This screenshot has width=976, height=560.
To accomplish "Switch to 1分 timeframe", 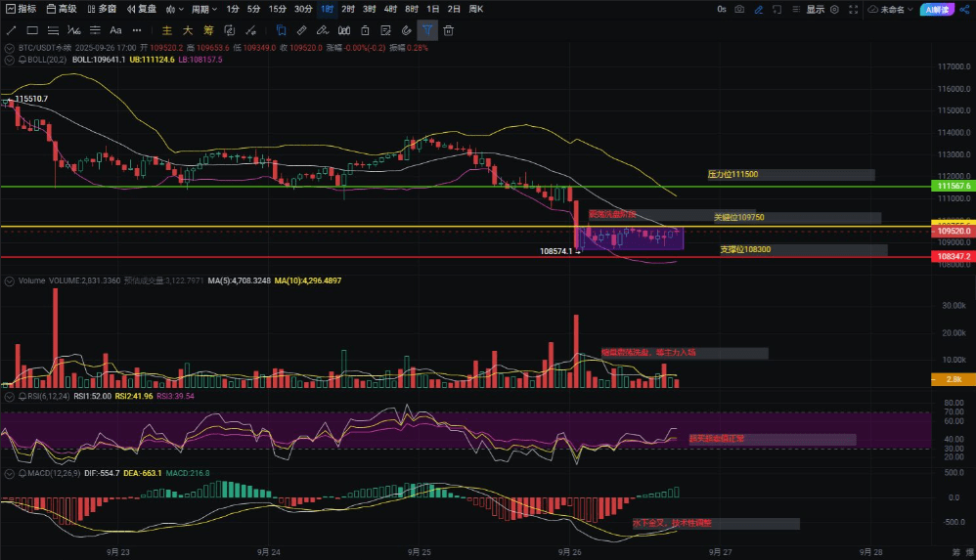I will coord(233,9).
